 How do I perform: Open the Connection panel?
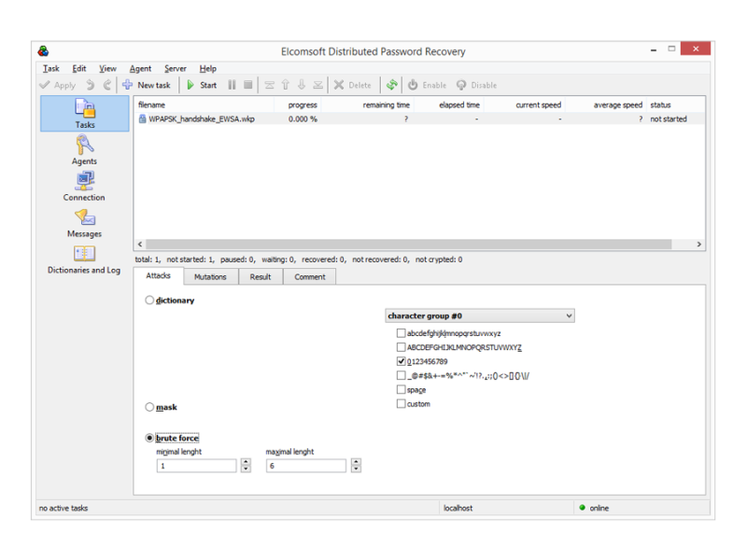[x=84, y=187]
